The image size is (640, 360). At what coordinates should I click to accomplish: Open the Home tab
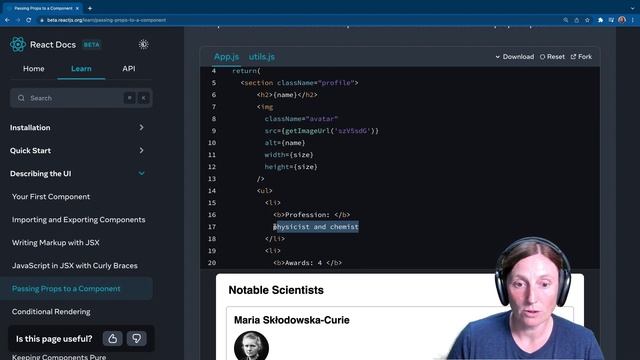[x=33, y=69]
